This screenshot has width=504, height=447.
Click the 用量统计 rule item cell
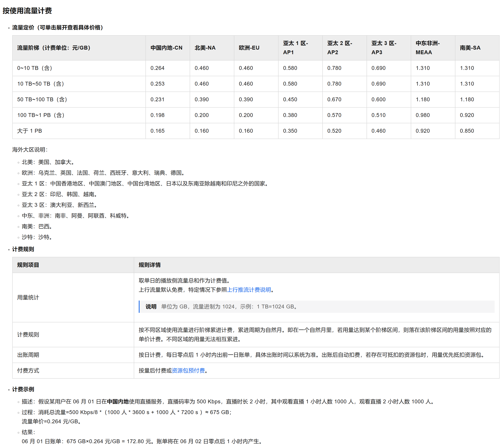click(28, 298)
